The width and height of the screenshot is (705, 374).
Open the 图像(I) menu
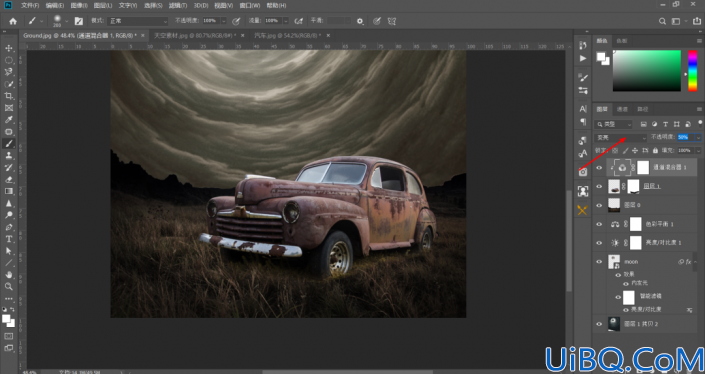[79, 5]
